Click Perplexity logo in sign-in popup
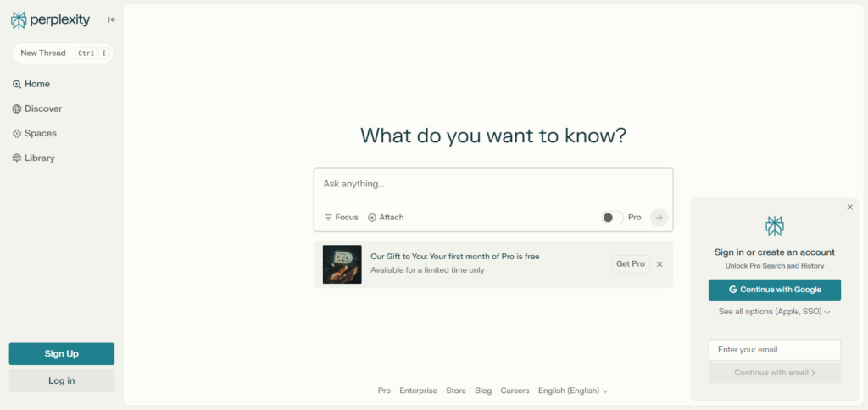 click(x=775, y=225)
